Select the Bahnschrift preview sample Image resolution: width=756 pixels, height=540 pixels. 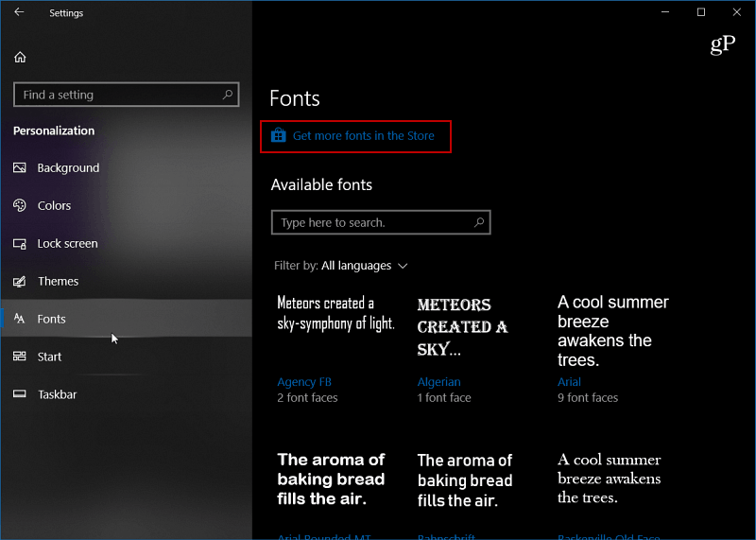tap(465, 480)
